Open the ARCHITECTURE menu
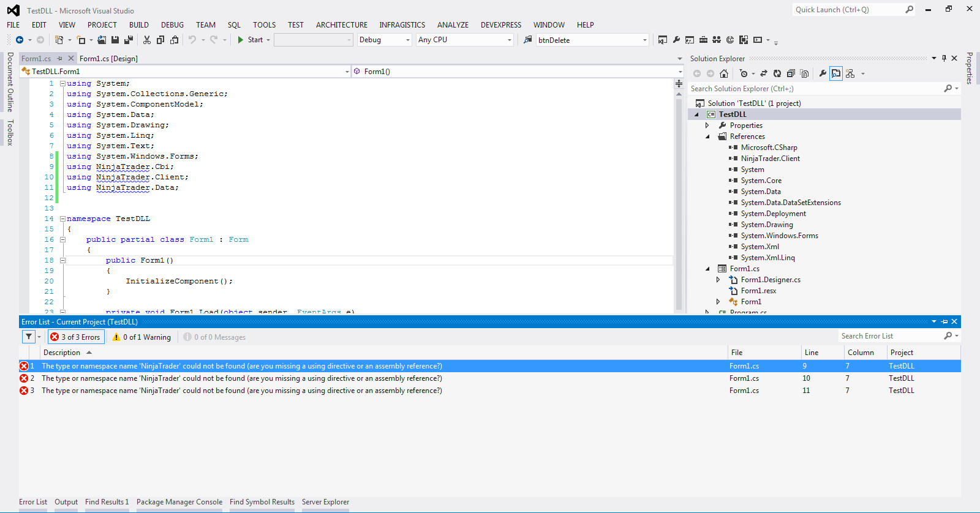Screen dimensions: 980x513 [342, 25]
